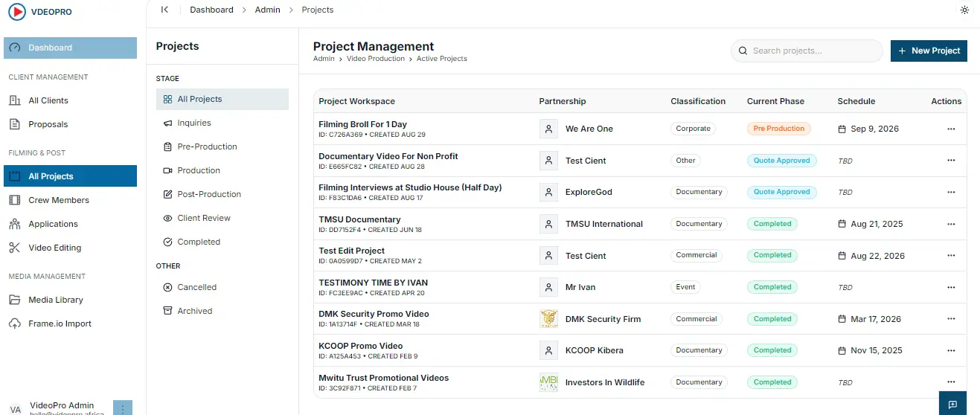This screenshot has width=980, height=415.
Task: Toggle light theme sun icon
Action: pos(964,10)
